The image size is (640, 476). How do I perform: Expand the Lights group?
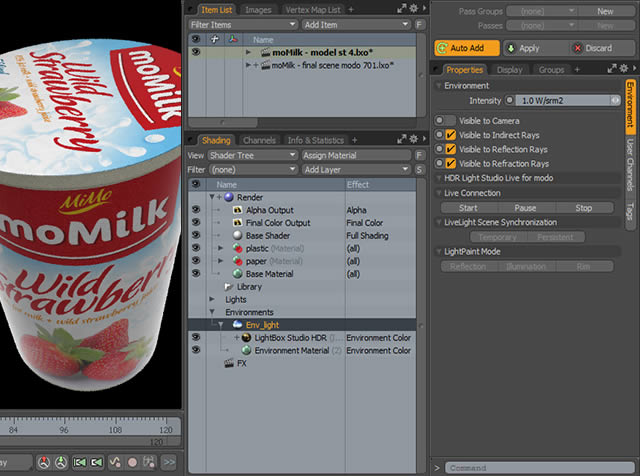[212, 299]
